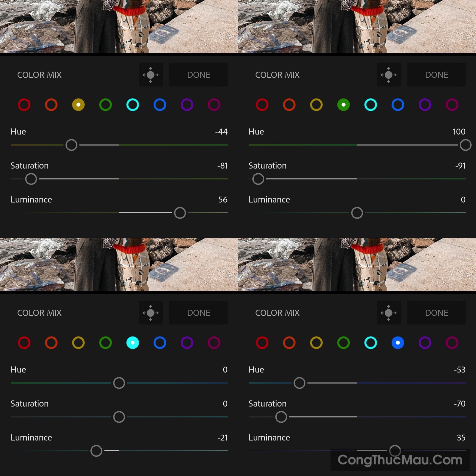Screen dimensions: 476x476
Task: Choose the selected green color in top-right panel
Action: 344,105
